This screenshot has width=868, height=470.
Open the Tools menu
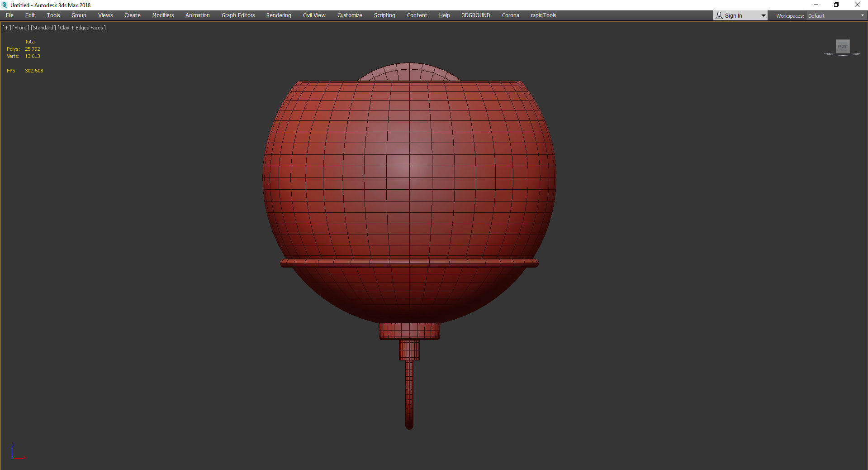[53, 15]
